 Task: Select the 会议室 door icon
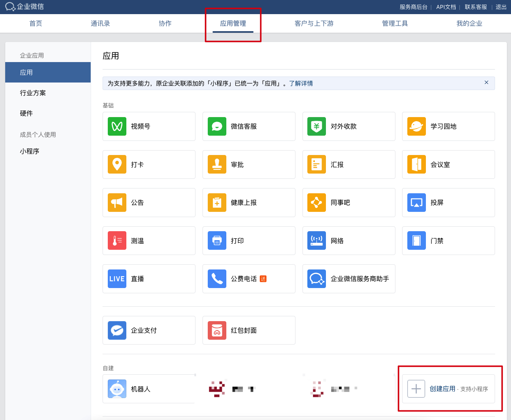pyautogui.click(x=417, y=164)
